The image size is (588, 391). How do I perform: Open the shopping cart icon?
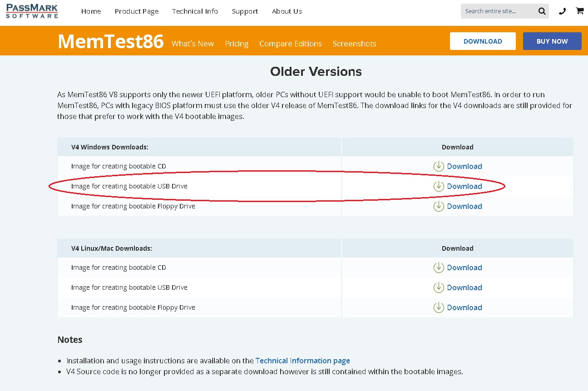click(x=580, y=11)
